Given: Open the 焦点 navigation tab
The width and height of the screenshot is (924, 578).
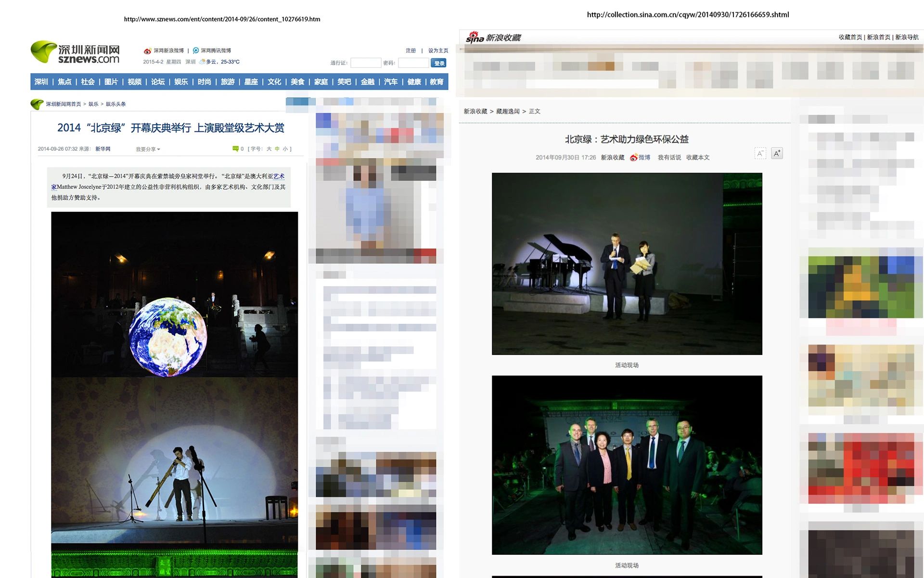Looking at the screenshot, I should [x=64, y=82].
